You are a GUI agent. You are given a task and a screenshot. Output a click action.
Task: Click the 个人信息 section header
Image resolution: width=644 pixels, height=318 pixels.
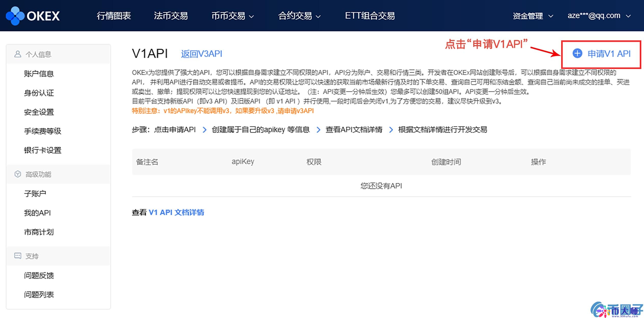click(58, 54)
